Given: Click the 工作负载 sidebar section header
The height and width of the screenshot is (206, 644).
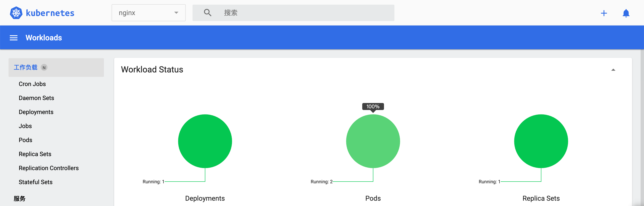Looking at the screenshot, I should 26,68.
